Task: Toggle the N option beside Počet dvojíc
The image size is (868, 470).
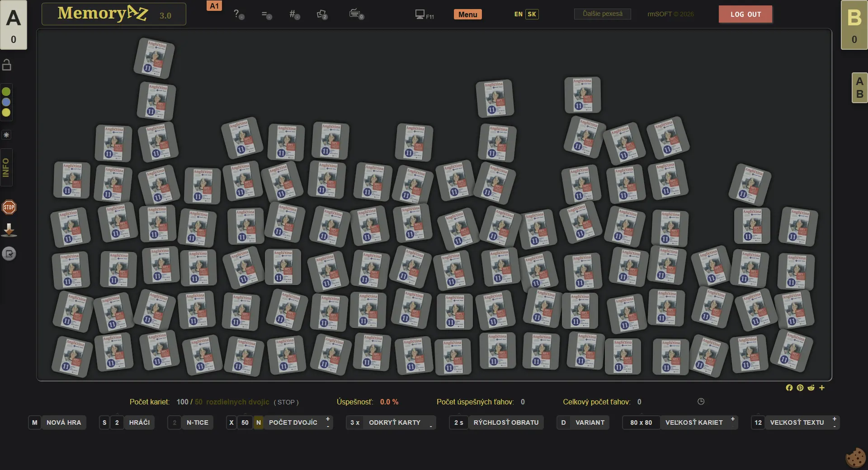Action: (x=258, y=423)
